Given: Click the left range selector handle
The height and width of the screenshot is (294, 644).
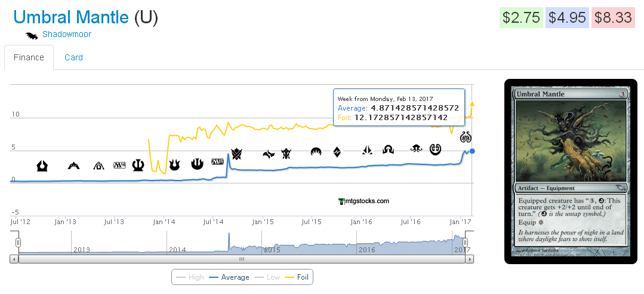Looking at the screenshot, I should tap(18, 243).
